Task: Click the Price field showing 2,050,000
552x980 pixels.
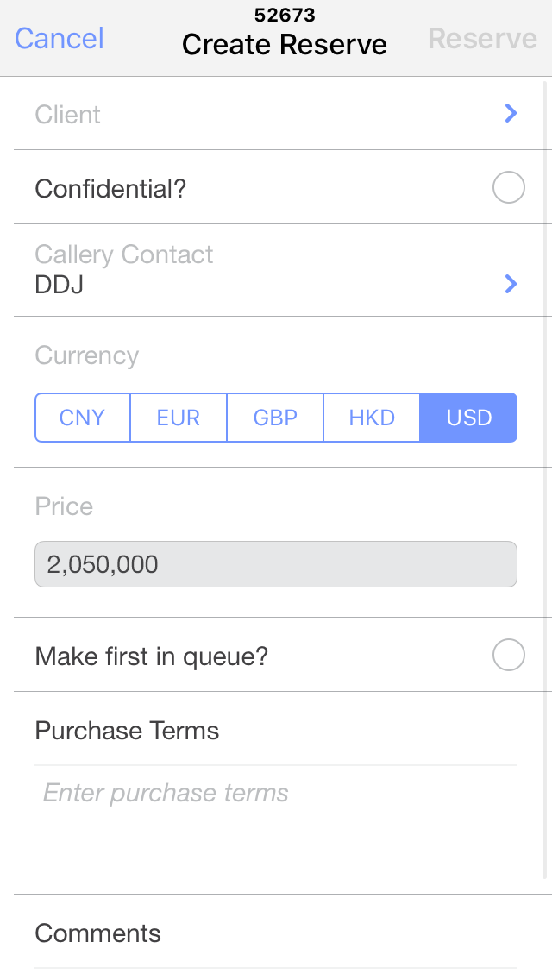Action: point(276,565)
